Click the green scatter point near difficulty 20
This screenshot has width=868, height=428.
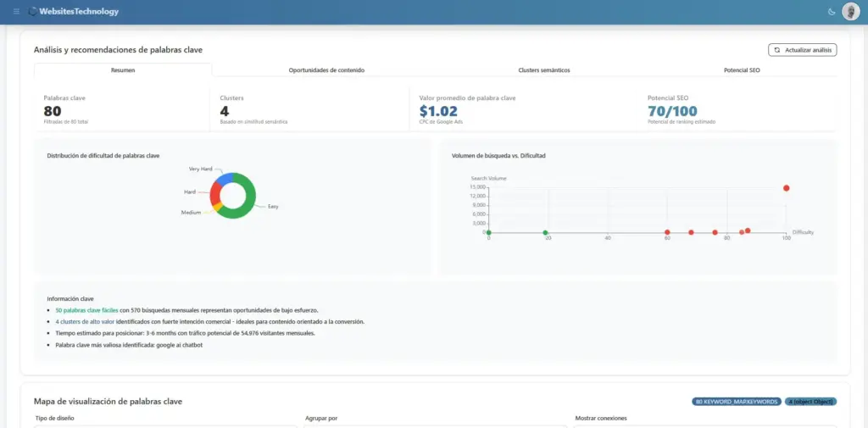[x=545, y=232]
